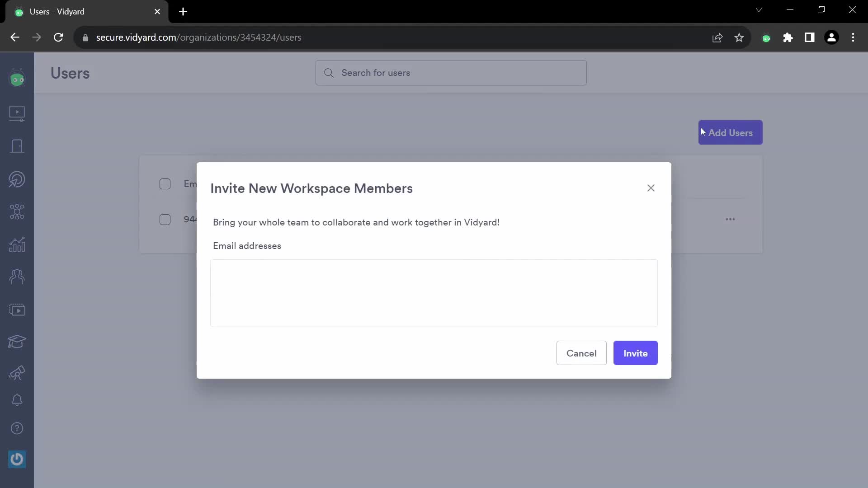Open the Vidyard browser extension icon
Viewport: 868px width, 488px height.
(766, 38)
